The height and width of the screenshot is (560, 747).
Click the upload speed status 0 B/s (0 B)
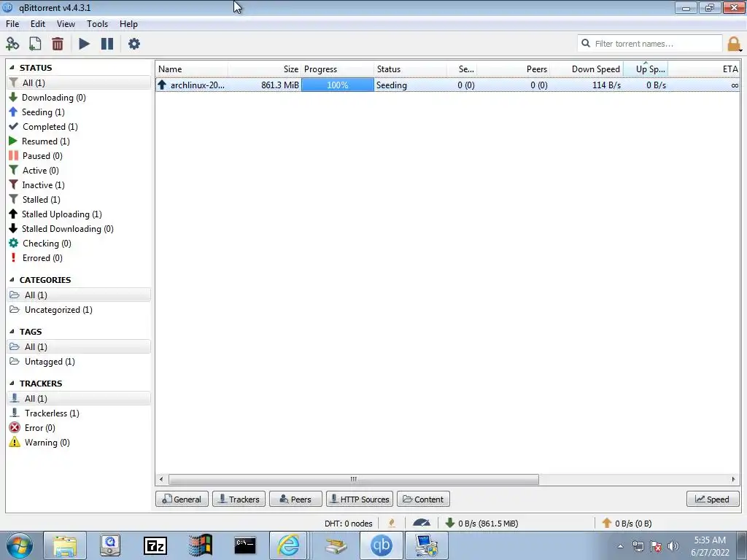click(627, 524)
